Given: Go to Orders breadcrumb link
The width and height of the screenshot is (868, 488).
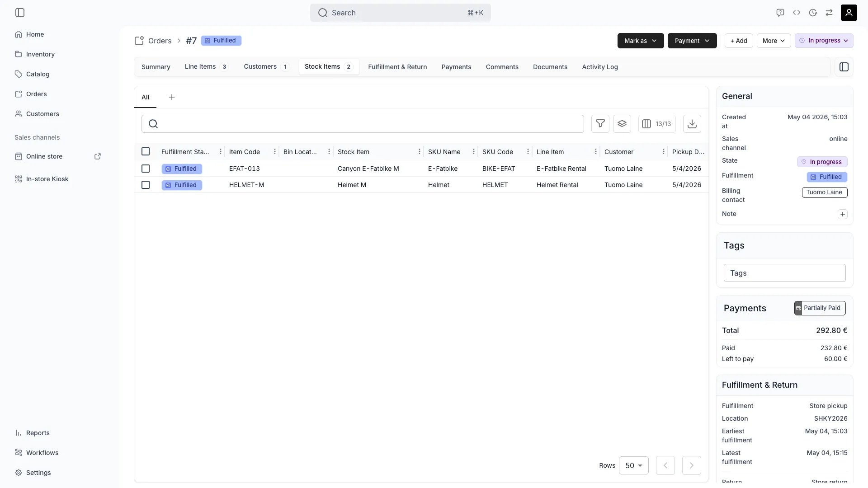Looking at the screenshot, I should 160,41.
